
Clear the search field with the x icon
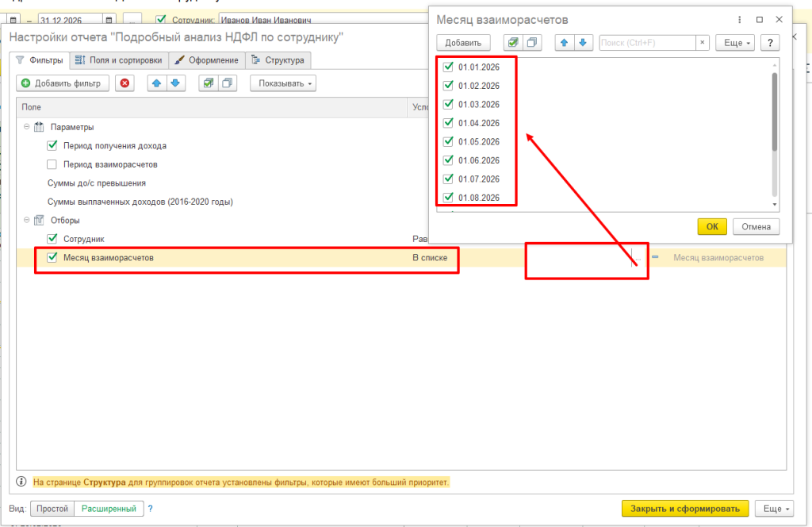(702, 43)
